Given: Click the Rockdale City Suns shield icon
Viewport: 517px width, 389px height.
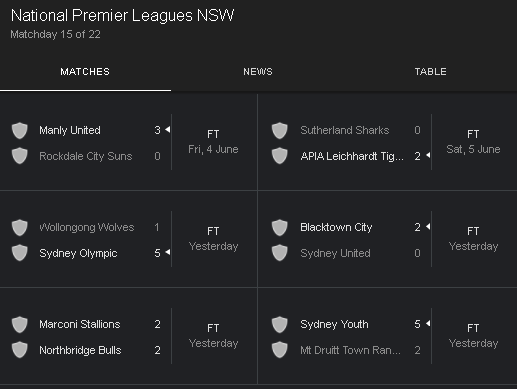Looking at the screenshot, I should point(20,156).
